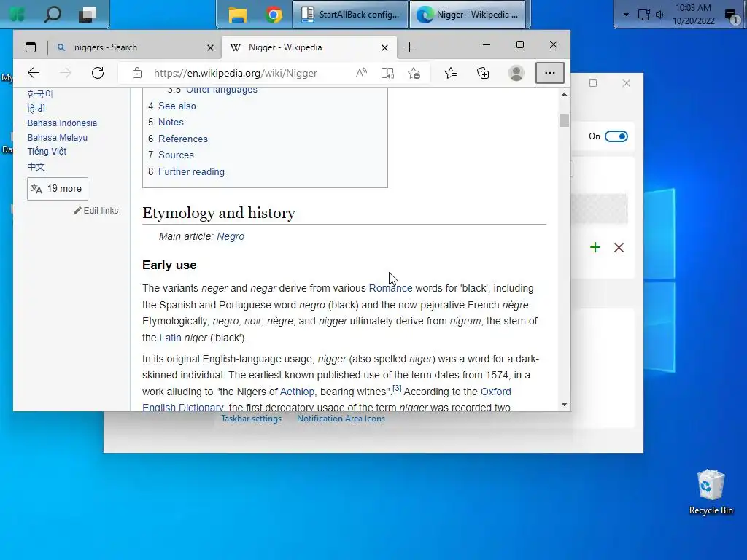The width and height of the screenshot is (747, 560).
Task: Open Edge Settings and more menu
Action: [550, 73]
